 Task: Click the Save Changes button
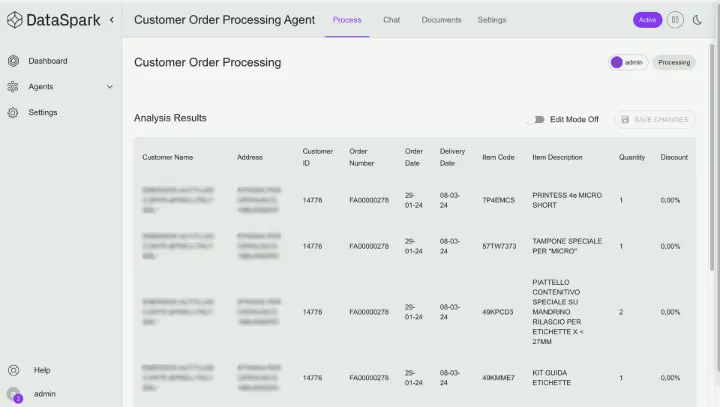pyautogui.click(x=655, y=119)
